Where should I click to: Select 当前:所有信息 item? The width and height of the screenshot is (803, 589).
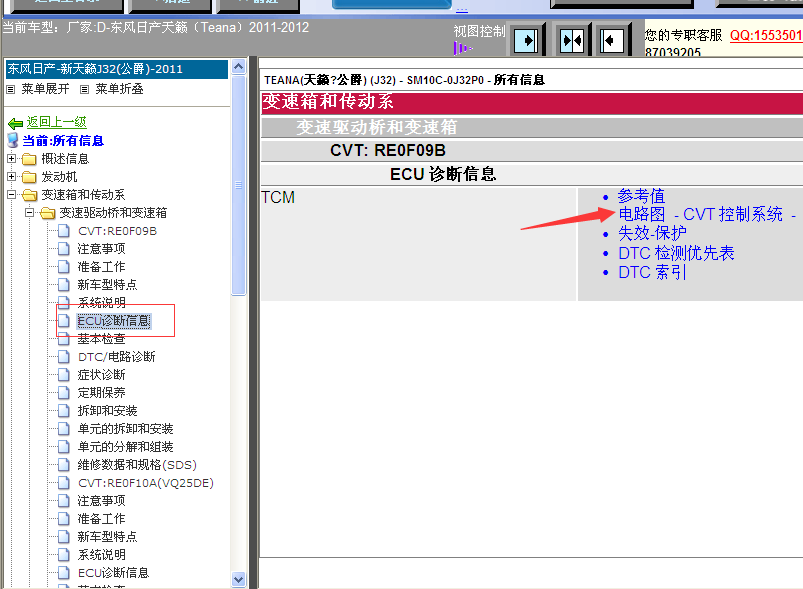pos(63,141)
